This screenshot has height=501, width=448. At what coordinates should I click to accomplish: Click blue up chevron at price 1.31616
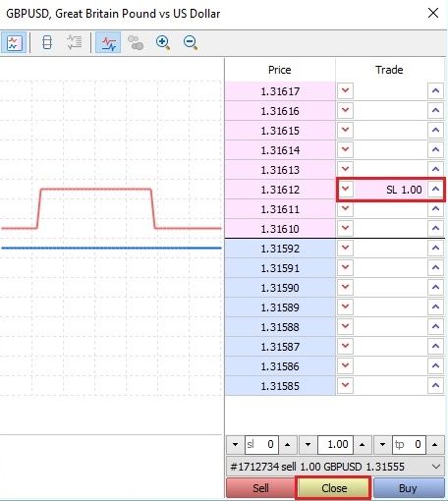tap(435, 110)
